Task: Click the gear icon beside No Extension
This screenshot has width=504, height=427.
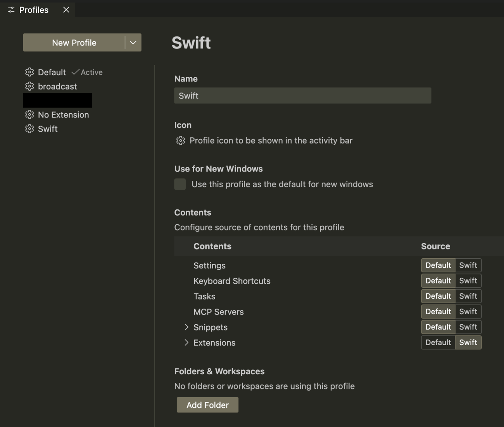Action: 29,114
